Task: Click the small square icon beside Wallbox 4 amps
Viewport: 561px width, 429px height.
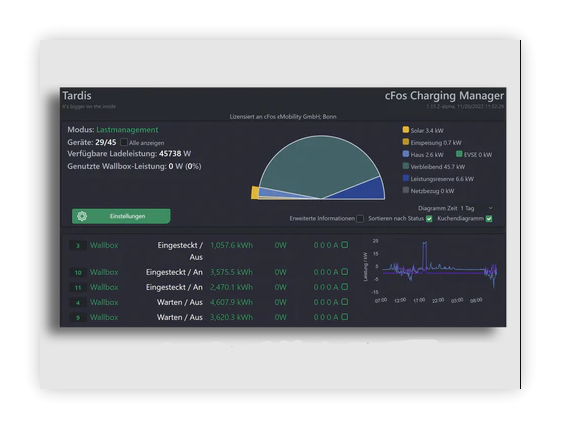Action: [x=345, y=302]
